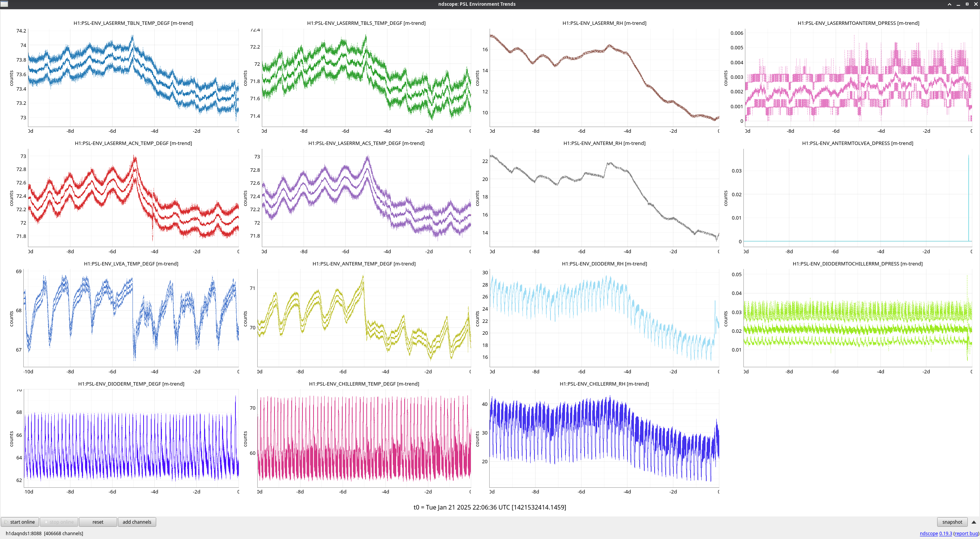Click the 74.2 y-axis tick in TBLN plot
The height and width of the screenshot is (539, 980).
[21, 31]
